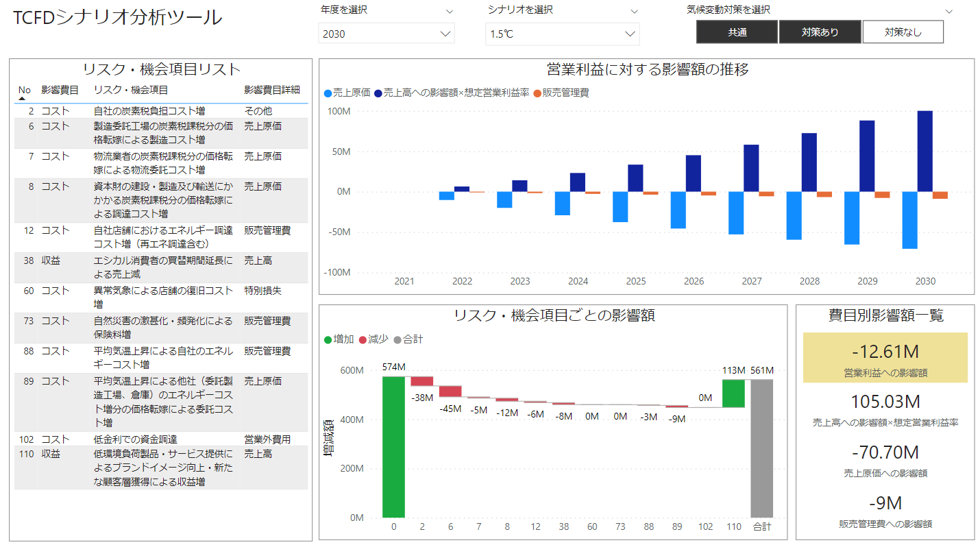Click the No column sort arrow
Screen dimensions: 980x545
point(22,99)
